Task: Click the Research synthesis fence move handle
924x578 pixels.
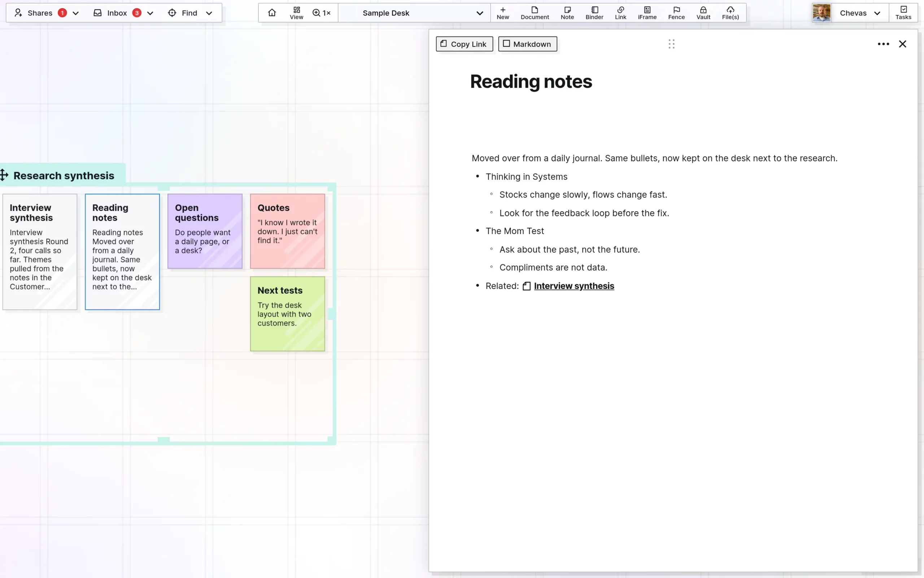Action: 4,175
